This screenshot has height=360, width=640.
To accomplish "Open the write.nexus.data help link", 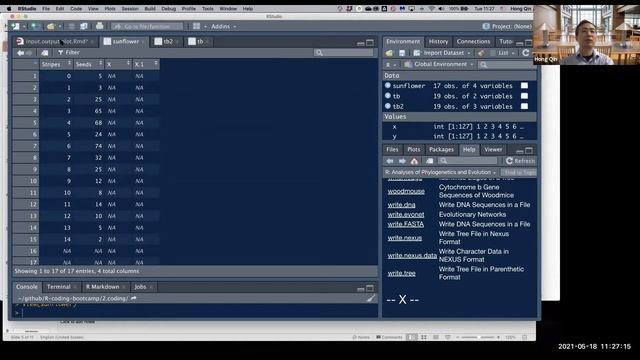I will pyautogui.click(x=412, y=256).
